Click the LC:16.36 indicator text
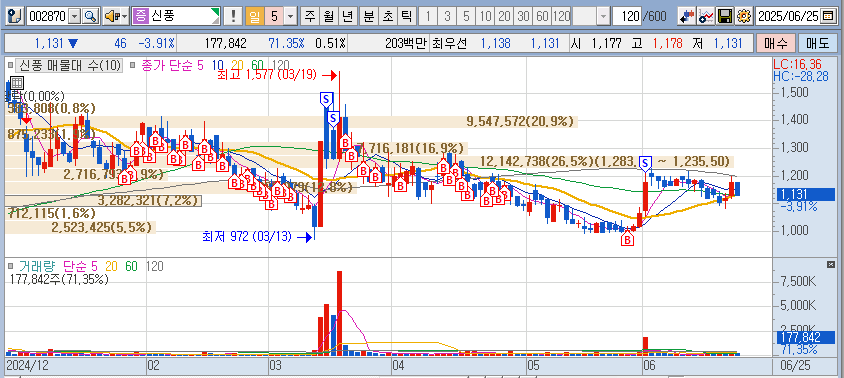This screenshot has height=378, width=844. tap(798, 64)
